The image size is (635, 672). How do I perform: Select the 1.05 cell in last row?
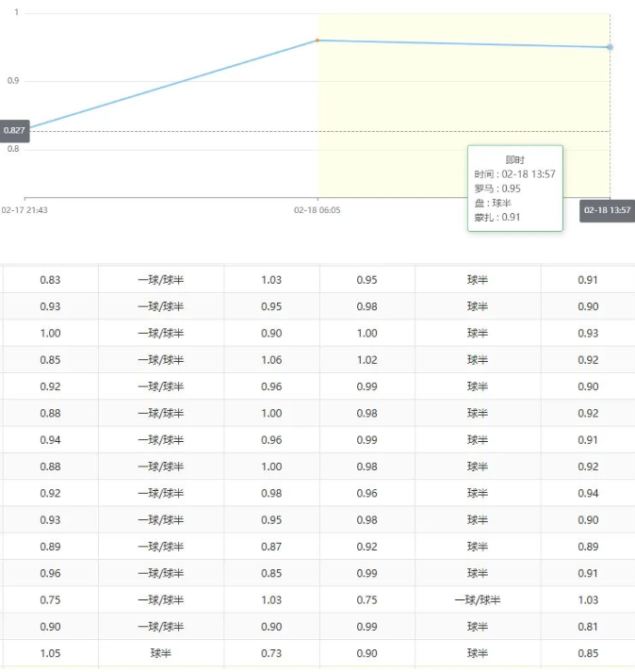click(x=50, y=654)
